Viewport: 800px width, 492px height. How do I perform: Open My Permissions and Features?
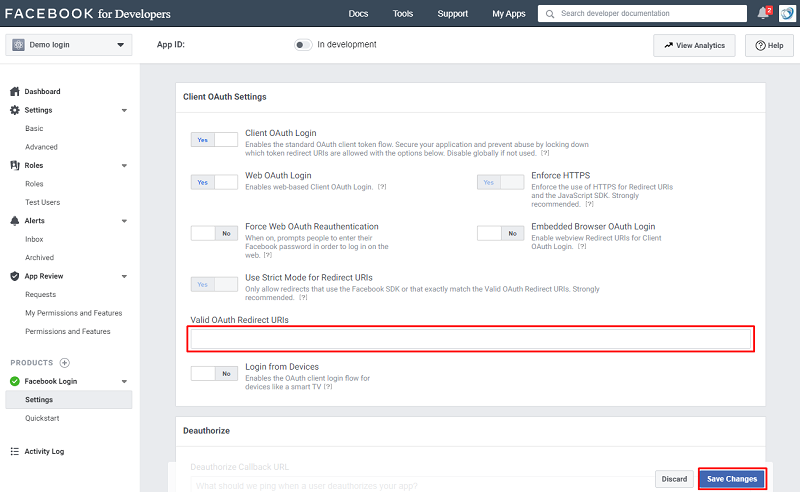(x=73, y=313)
